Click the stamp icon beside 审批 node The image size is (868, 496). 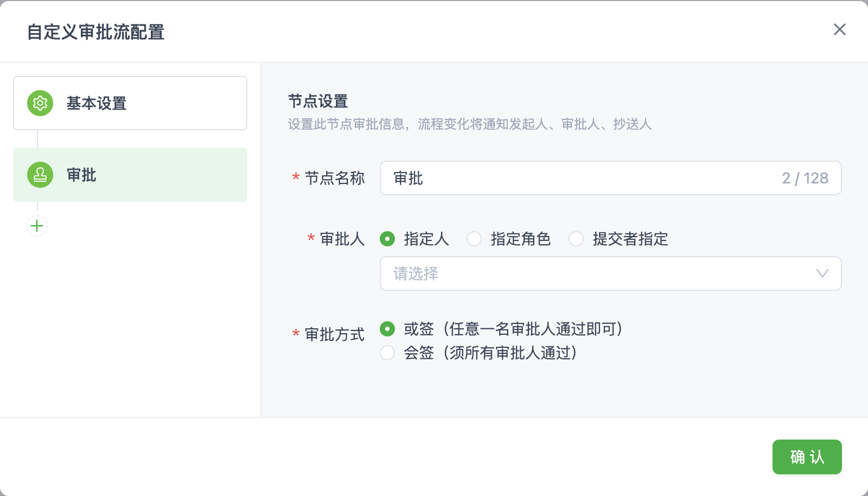[x=39, y=175]
